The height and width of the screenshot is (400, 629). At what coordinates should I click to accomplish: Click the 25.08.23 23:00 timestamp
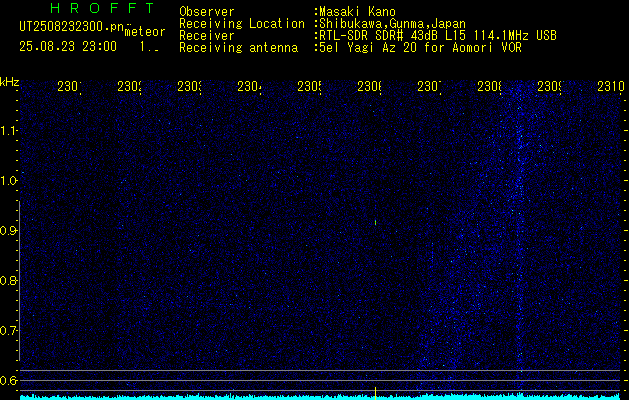[68, 47]
